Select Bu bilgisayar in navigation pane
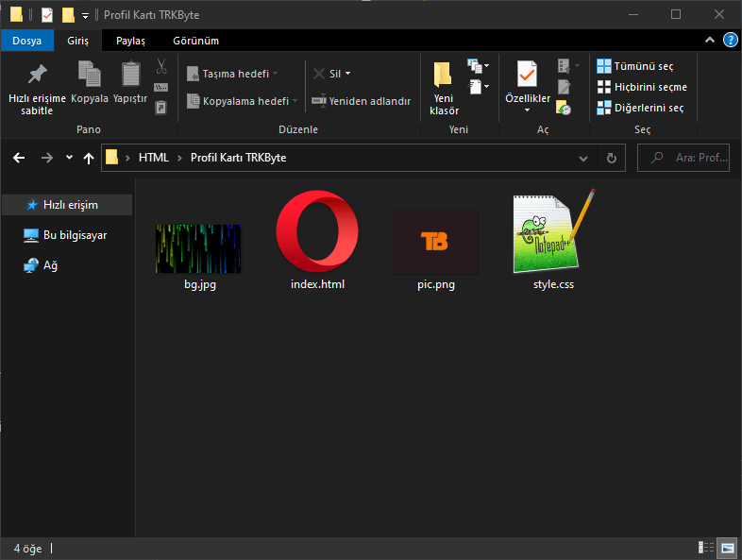The image size is (742, 560). [x=67, y=235]
